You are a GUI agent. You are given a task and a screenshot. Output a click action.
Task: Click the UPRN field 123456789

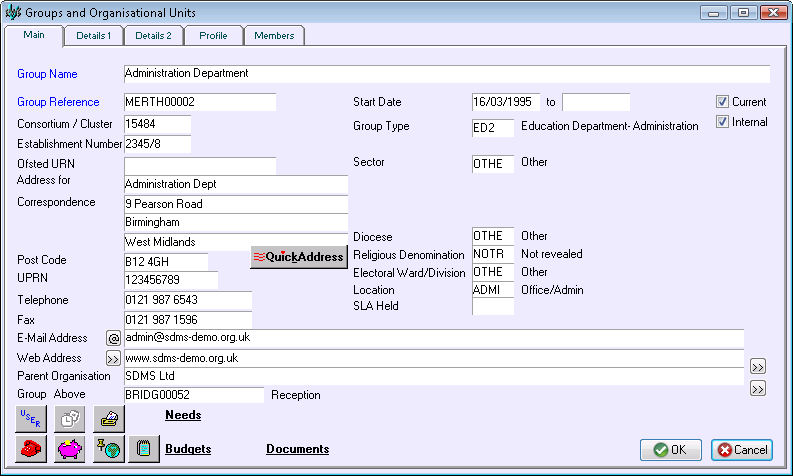(171, 280)
